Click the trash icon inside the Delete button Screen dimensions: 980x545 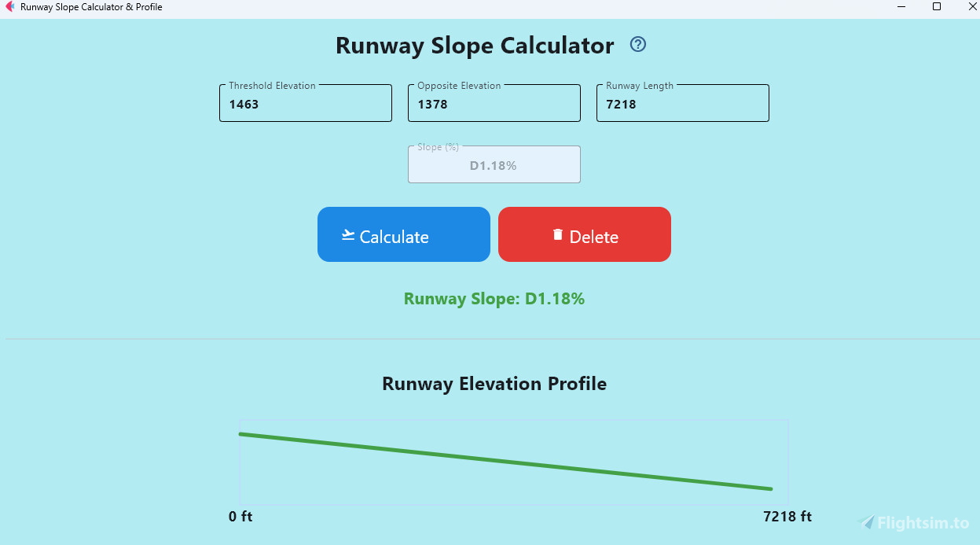click(558, 234)
